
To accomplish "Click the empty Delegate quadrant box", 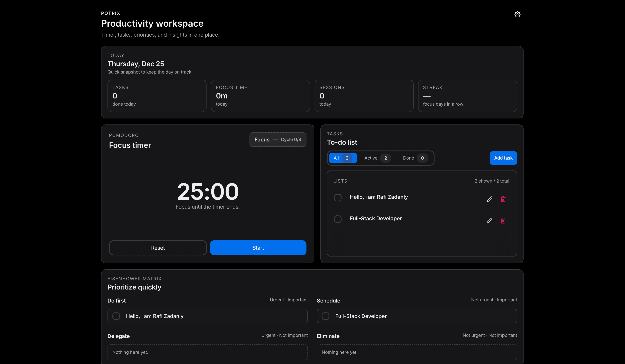I will click(x=207, y=352).
